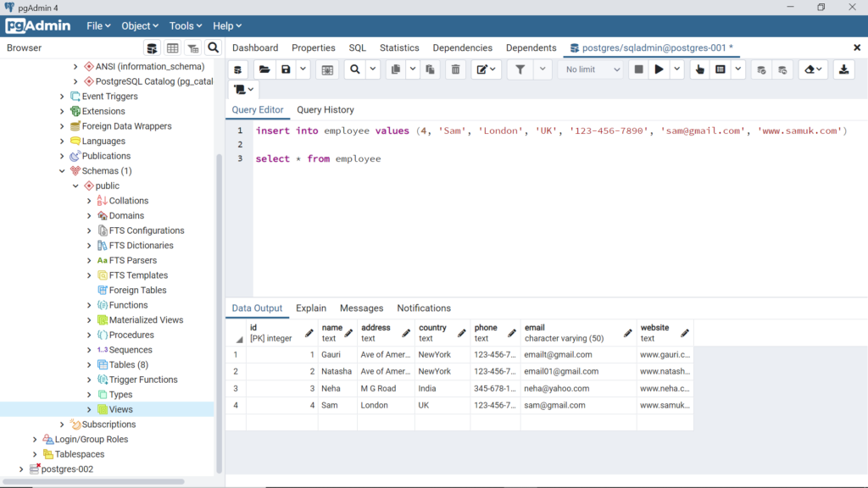Switch to the Notifications tab
This screenshot has width=868, height=488.
tap(424, 308)
